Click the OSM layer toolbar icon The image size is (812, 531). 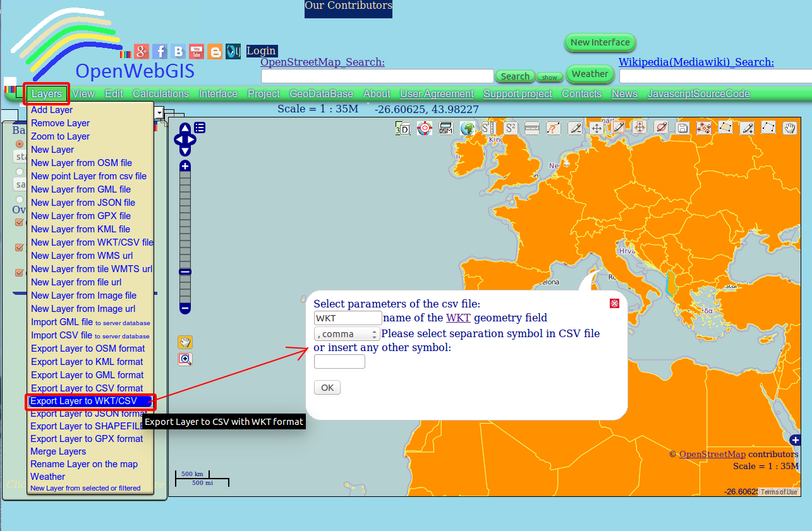click(445, 128)
